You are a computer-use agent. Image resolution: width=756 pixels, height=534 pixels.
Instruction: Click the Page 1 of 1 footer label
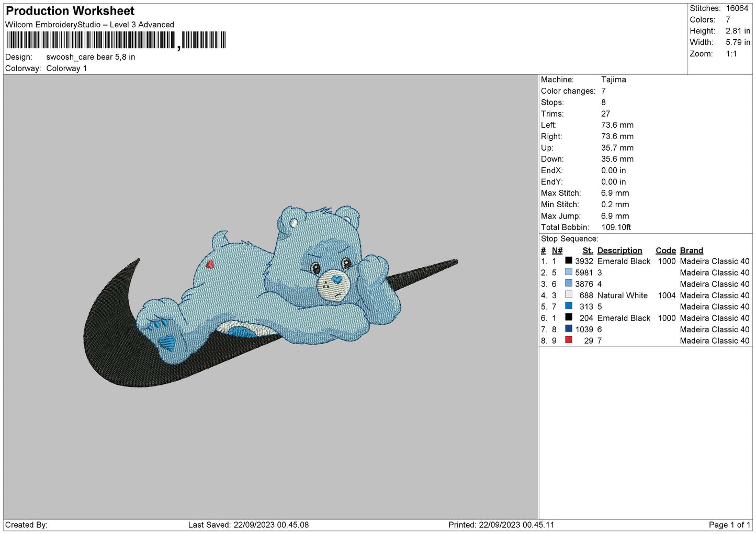coord(729,525)
